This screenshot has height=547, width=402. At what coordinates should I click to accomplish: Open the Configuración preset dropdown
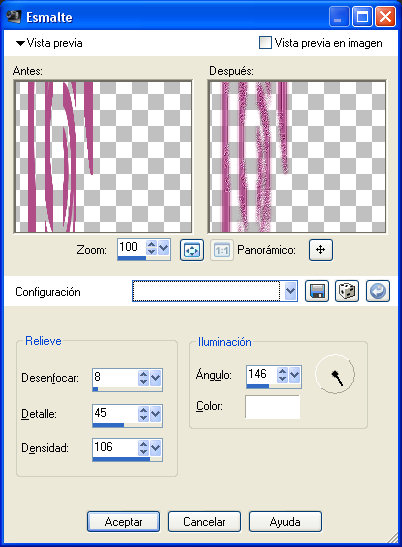(x=290, y=291)
